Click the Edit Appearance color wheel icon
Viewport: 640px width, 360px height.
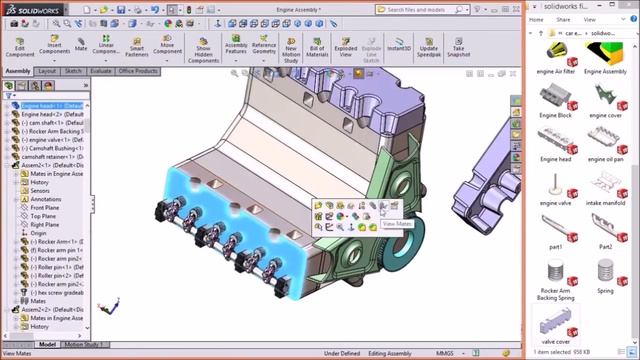[168, 24]
